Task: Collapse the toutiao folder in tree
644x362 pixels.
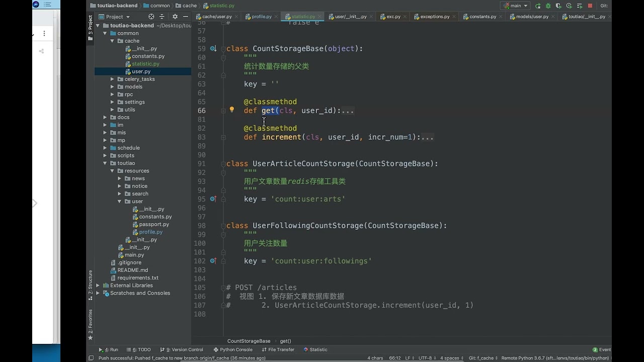Action: click(x=105, y=163)
